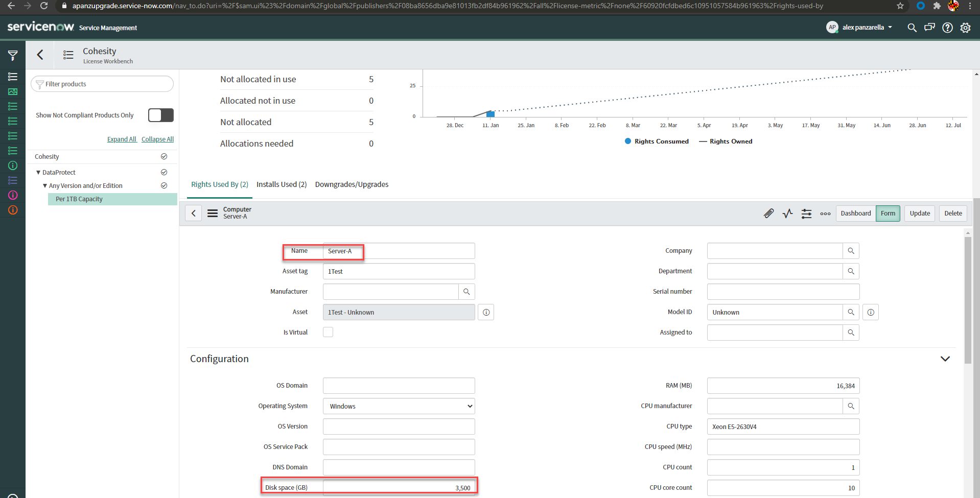Check the Is Virtual checkbox
The width and height of the screenshot is (980, 498).
[328, 332]
